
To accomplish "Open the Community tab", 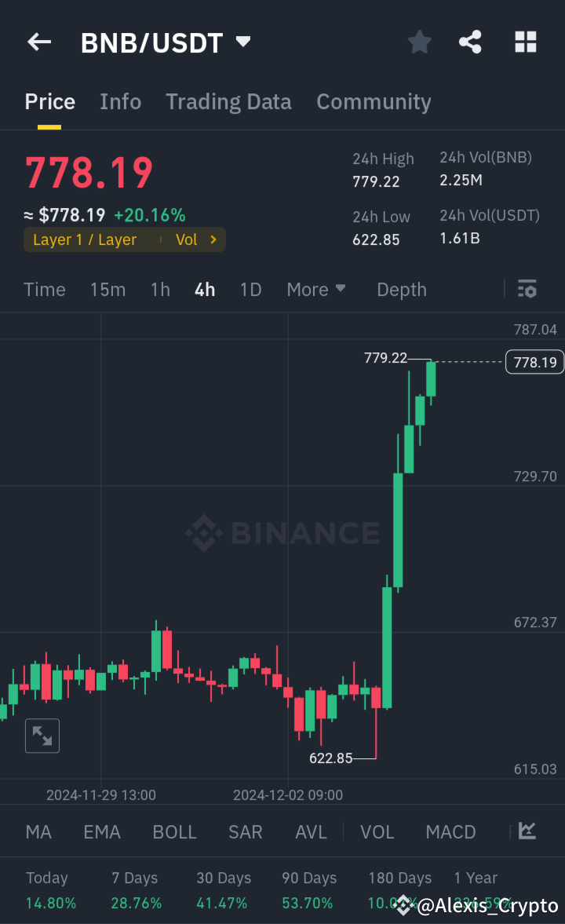I will [374, 101].
